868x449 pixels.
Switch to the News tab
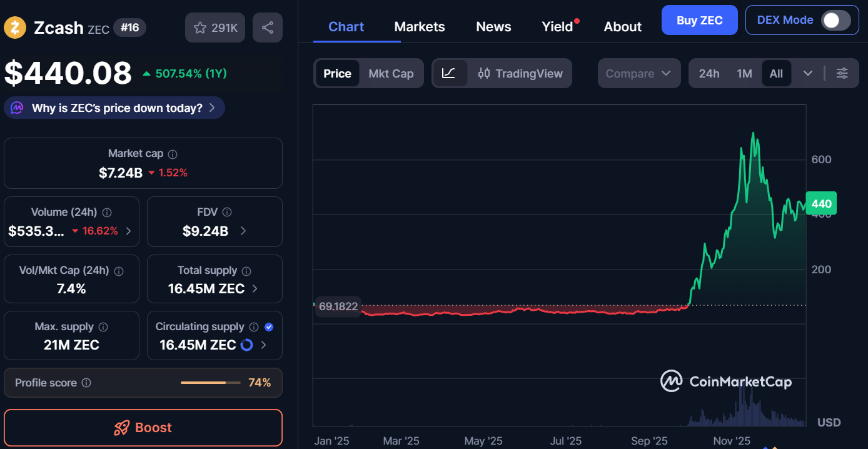pyautogui.click(x=493, y=27)
